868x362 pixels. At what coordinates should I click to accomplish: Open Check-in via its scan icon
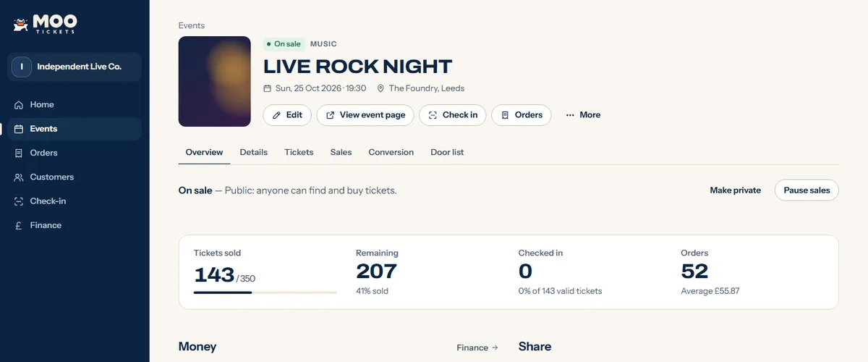[19, 201]
